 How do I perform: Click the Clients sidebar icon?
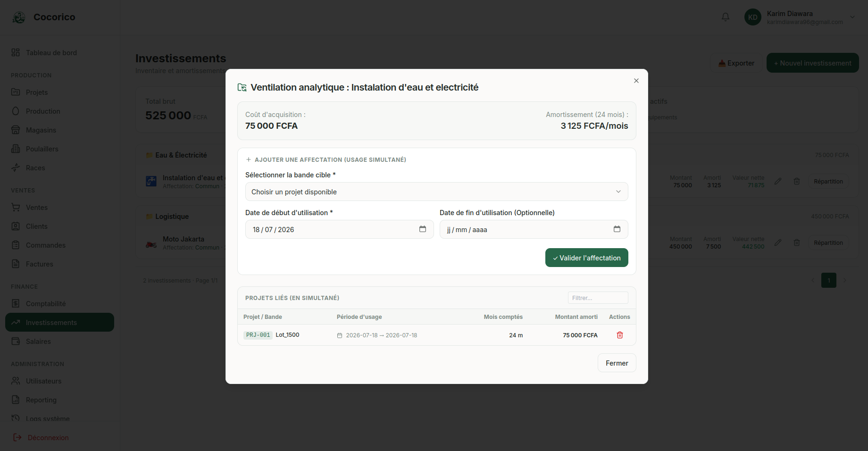pos(16,226)
